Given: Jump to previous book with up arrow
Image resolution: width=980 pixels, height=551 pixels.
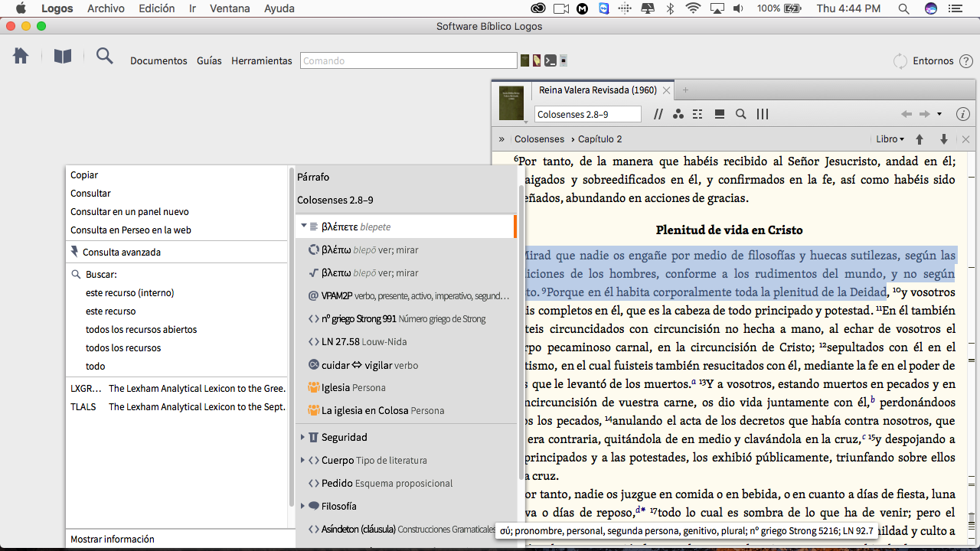Looking at the screenshot, I should (x=920, y=139).
